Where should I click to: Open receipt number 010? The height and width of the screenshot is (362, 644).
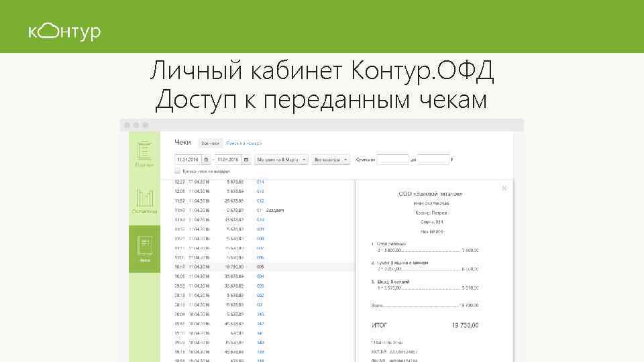(260, 220)
